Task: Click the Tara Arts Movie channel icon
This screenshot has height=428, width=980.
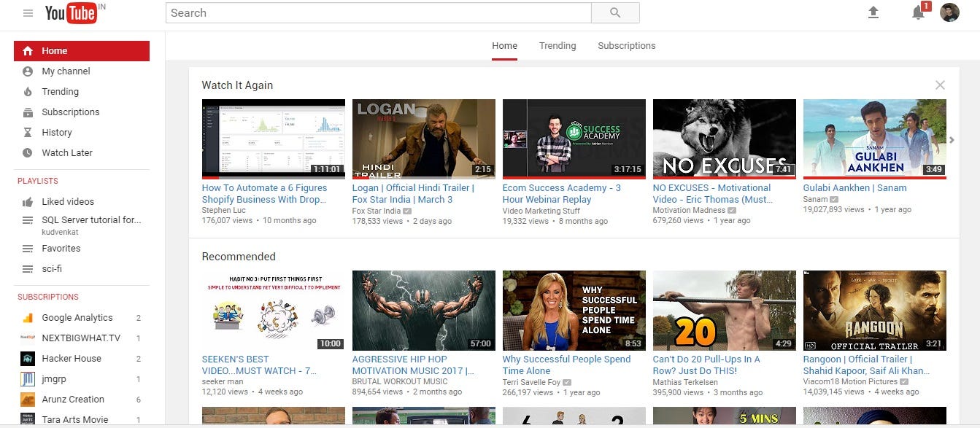Action: [x=28, y=420]
